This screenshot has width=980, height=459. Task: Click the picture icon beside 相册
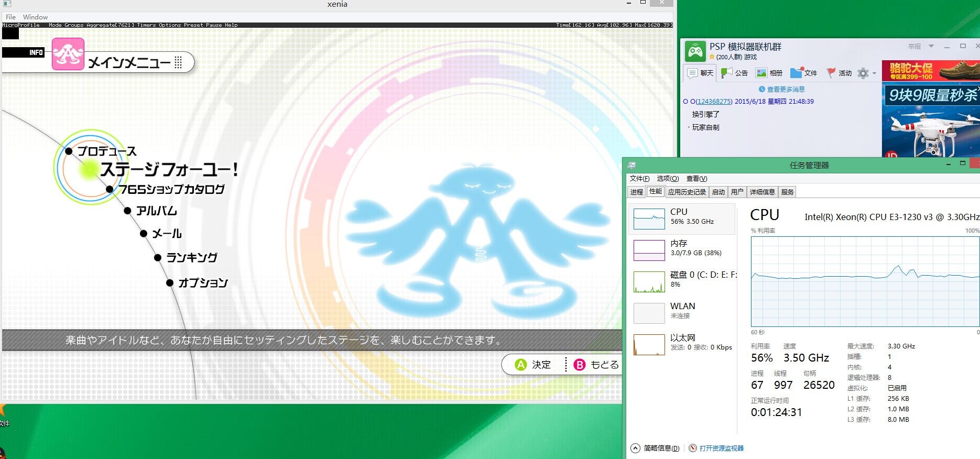pos(761,73)
